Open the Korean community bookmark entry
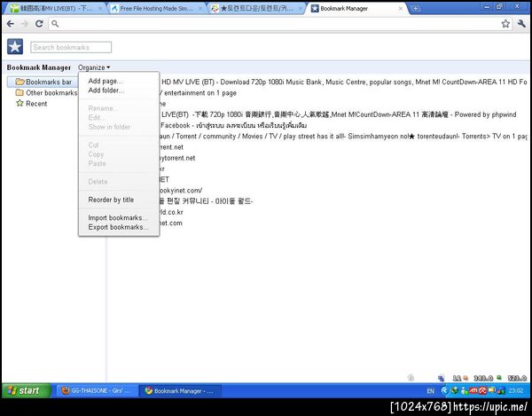 pyautogui.click(x=207, y=201)
